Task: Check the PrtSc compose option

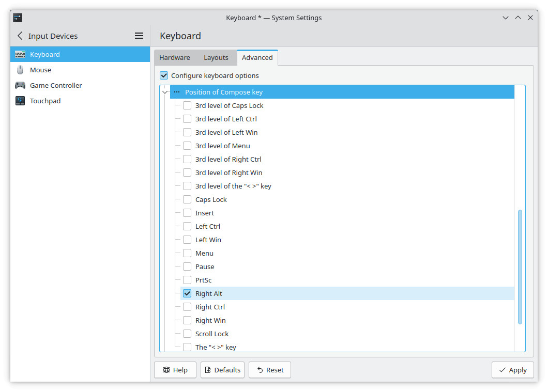Action: [187, 280]
